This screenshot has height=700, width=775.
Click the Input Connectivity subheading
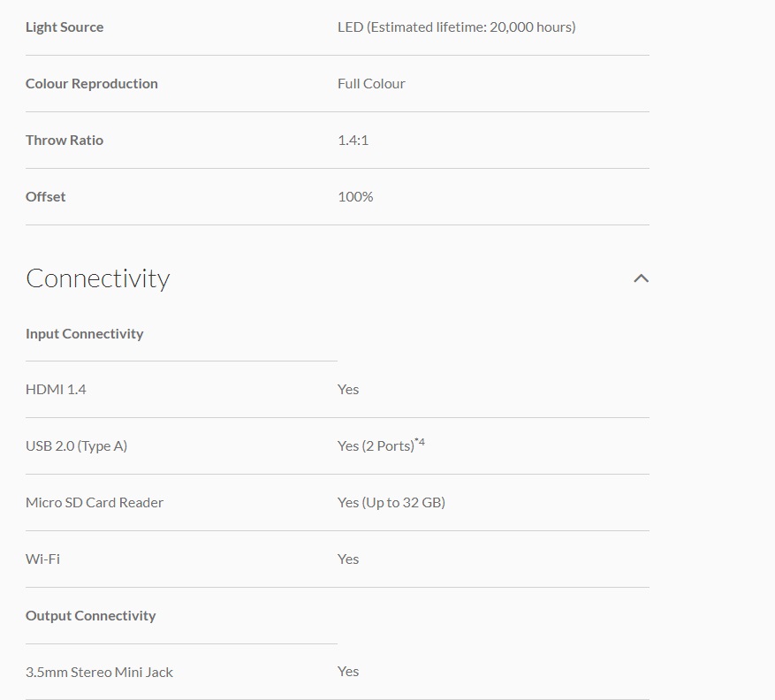(x=85, y=334)
